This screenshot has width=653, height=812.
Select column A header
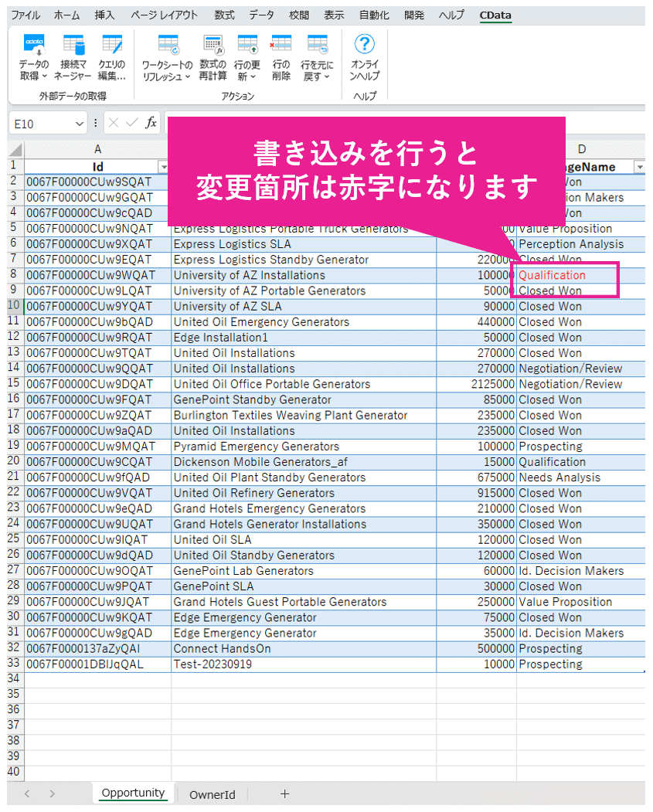tap(97, 149)
